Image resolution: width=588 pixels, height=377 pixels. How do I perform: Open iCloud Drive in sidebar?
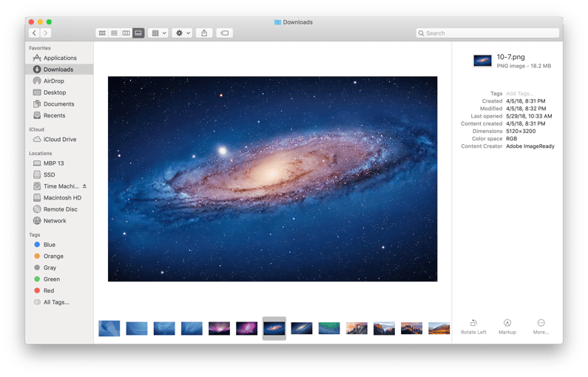59,139
